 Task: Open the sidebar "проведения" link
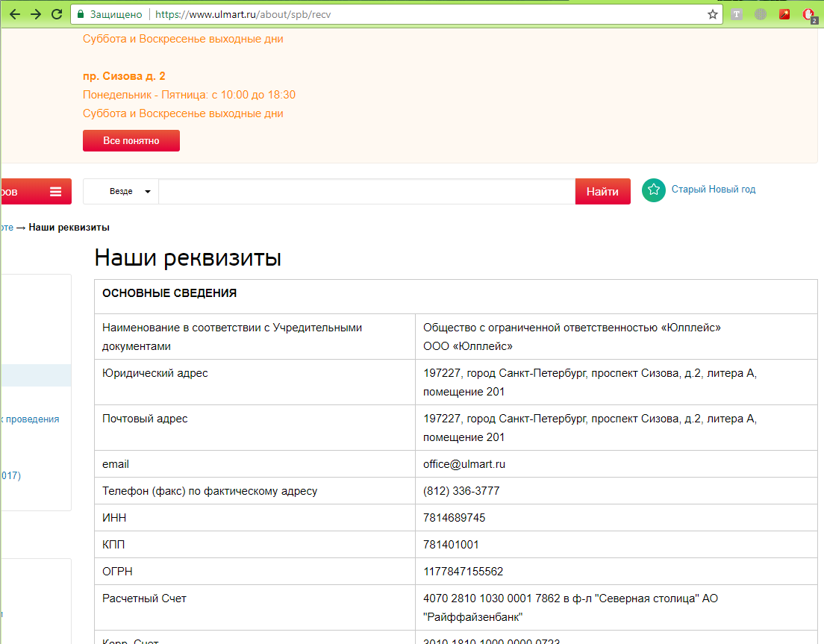point(32,419)
